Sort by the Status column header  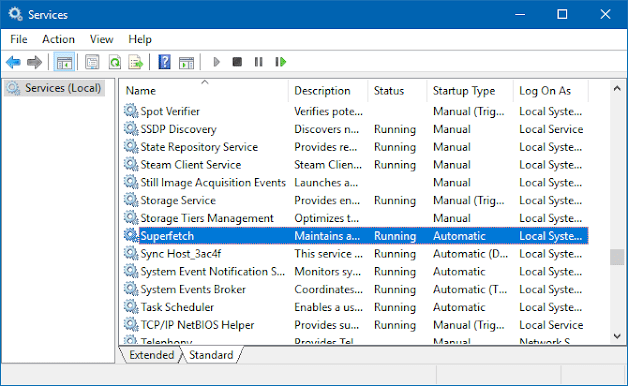[x=397, y=91]
